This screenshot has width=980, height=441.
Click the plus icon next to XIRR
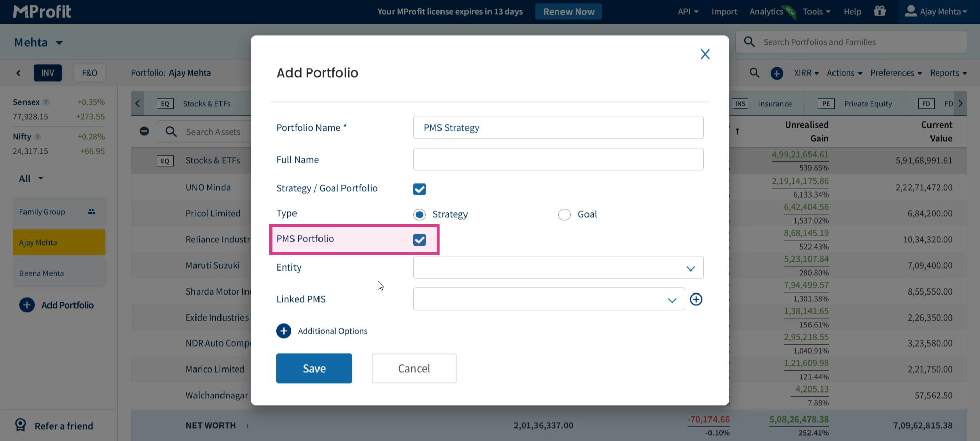pos(777,73)
